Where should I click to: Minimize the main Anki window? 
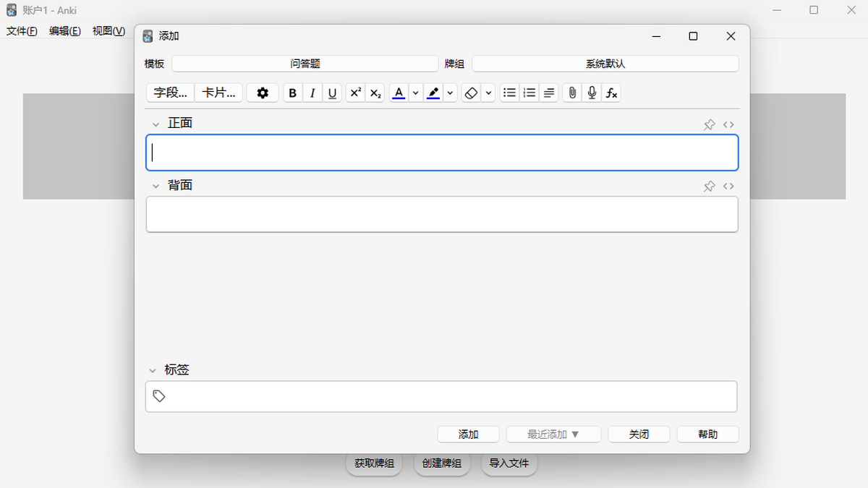coord(778,10)
